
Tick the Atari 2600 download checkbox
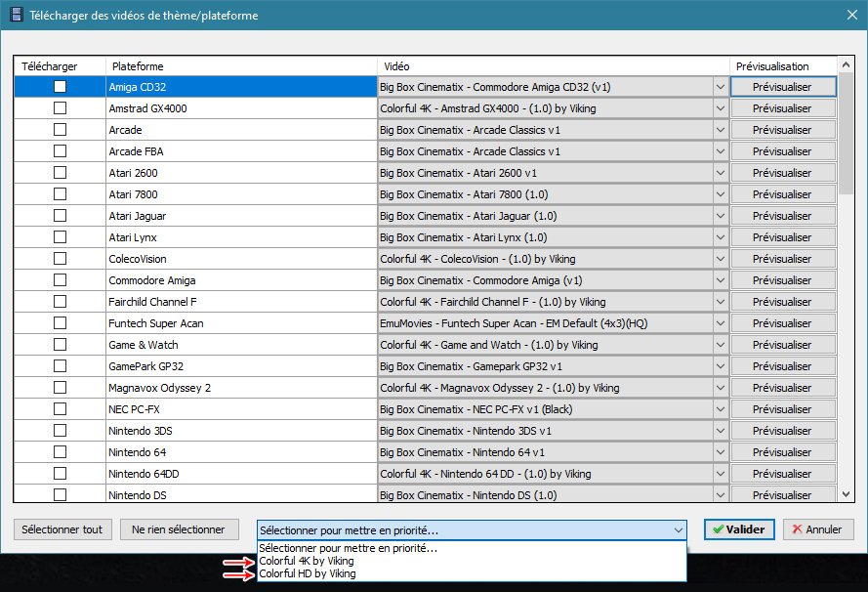pos(60,172)
